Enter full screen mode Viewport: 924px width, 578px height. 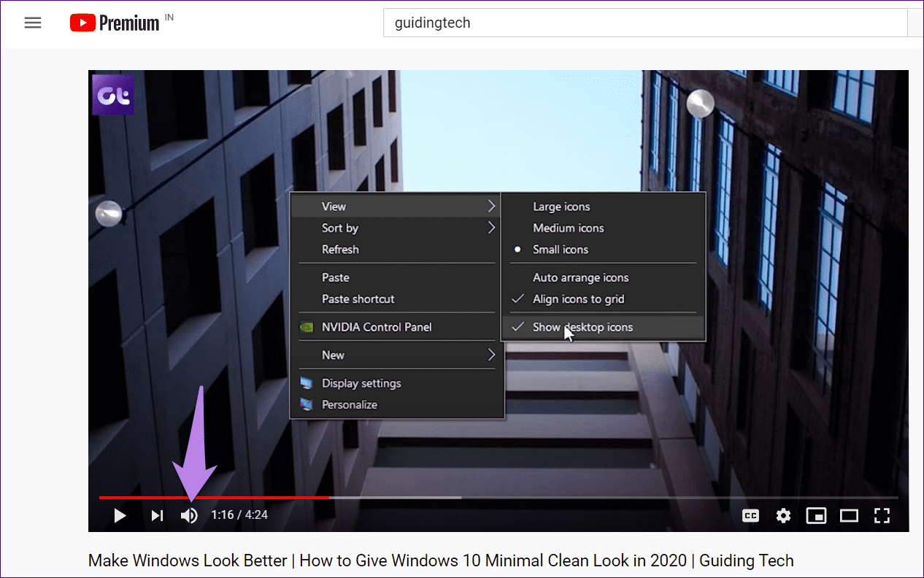tap(882, 515)
